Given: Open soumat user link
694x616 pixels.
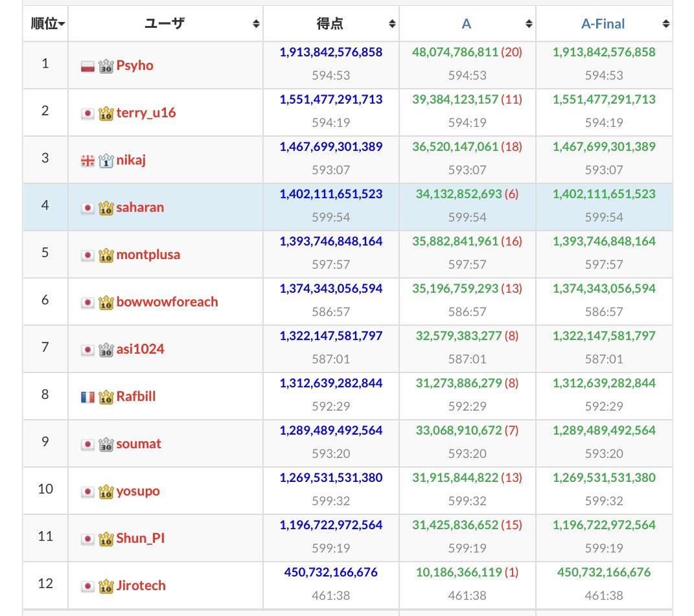Looking at the screenshot, I should pyautogui.click(x=139, y=444).
